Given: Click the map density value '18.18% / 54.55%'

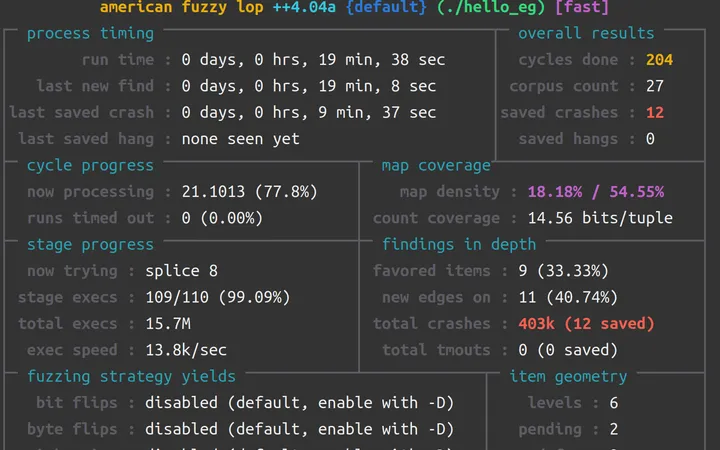Looking at the screenshot, I should click(596, 191).
